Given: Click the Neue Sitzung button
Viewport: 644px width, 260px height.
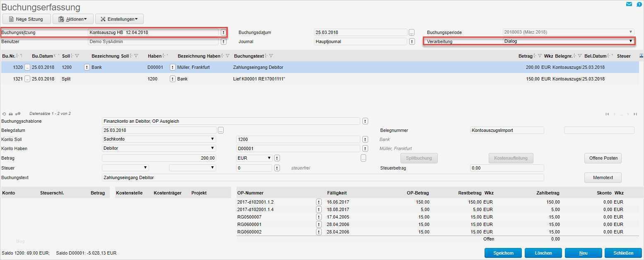Looking at the screenshot, I should [27, 19].
